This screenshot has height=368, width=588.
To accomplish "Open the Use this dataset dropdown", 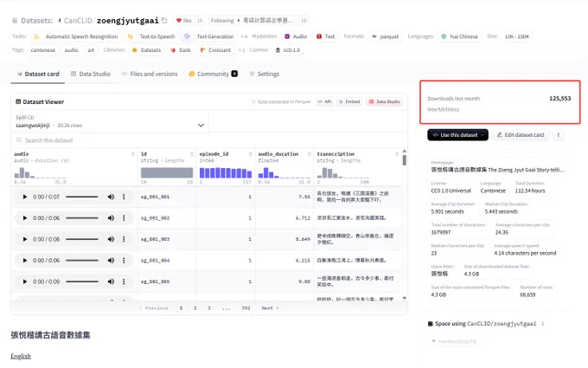I will click(x=458, y=135).
